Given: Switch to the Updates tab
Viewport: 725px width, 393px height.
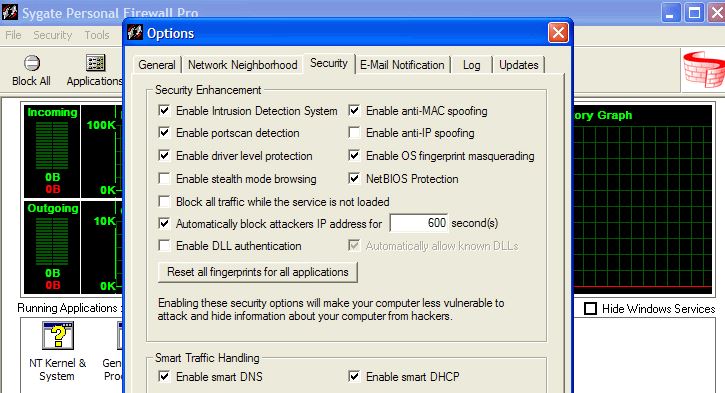Looking at the screenshot, I should pos(518,65).
